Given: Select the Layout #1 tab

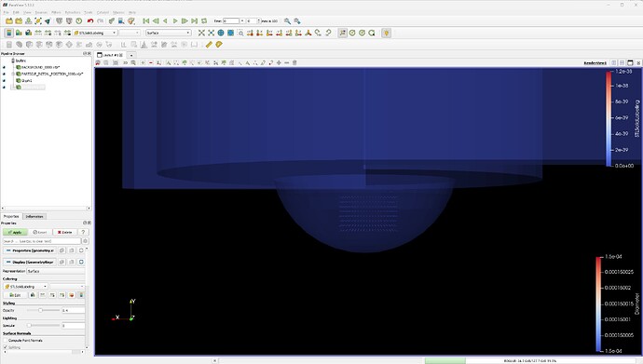Looking at the screenshot, I should point(110,55).
